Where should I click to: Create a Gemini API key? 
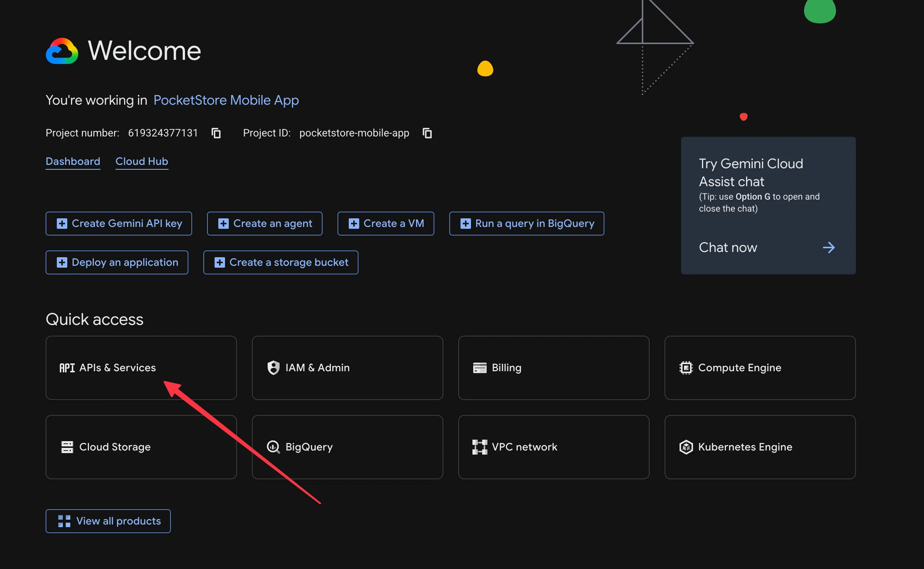119,224
